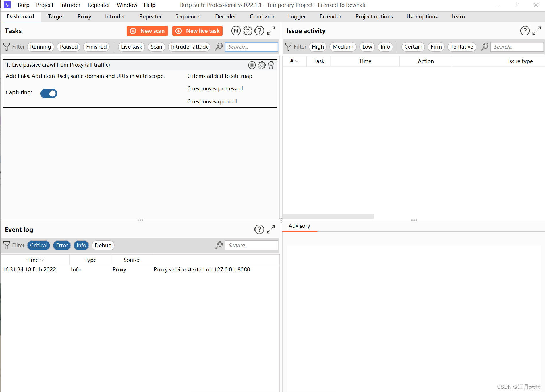
Task: Pause all tasks in Tasks header
Action: (x=236, y=31)
